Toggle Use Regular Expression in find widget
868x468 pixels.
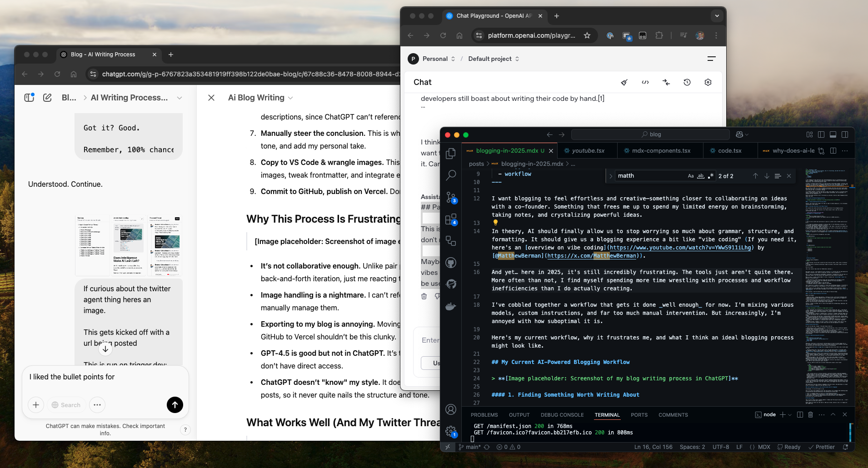pyautogui.click(x=711, y=176)
